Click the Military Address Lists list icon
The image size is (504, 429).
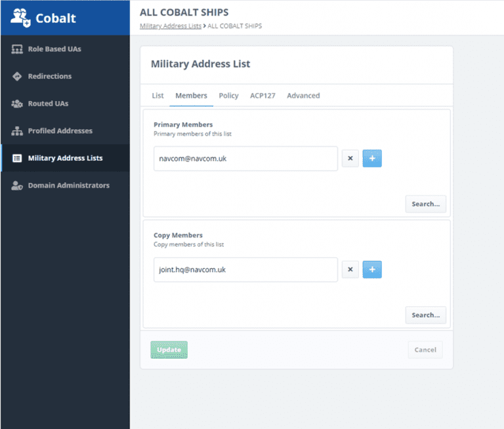tap(17, 158)
